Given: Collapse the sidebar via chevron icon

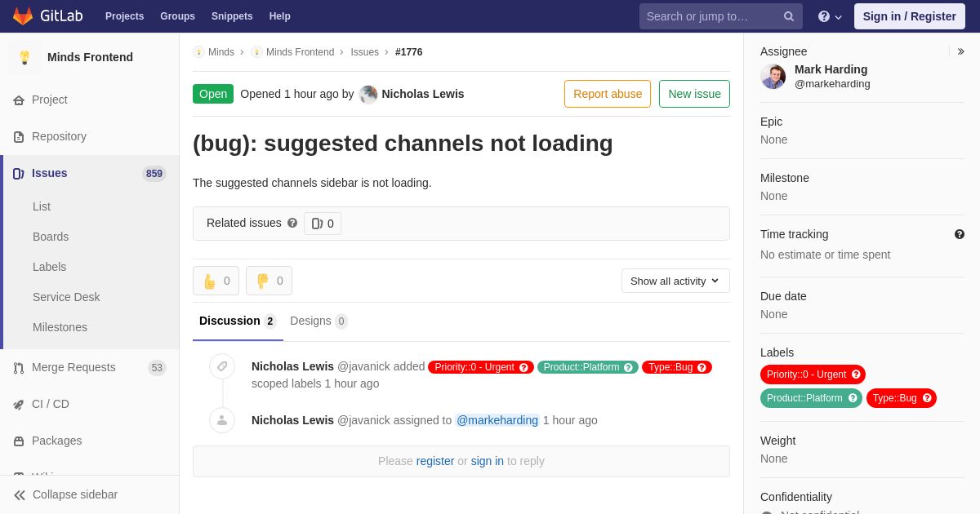Looking at the screenshot, I should [20, 495].
